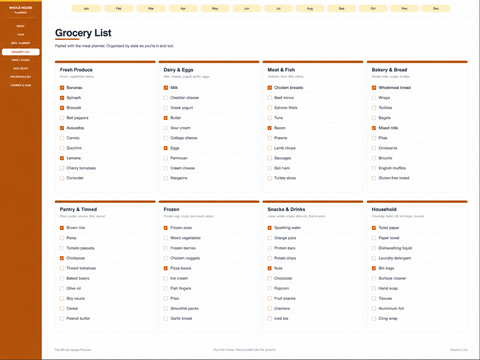
Task: Open Kids Activ in the sidebar
Action: (x=21, y=68)
